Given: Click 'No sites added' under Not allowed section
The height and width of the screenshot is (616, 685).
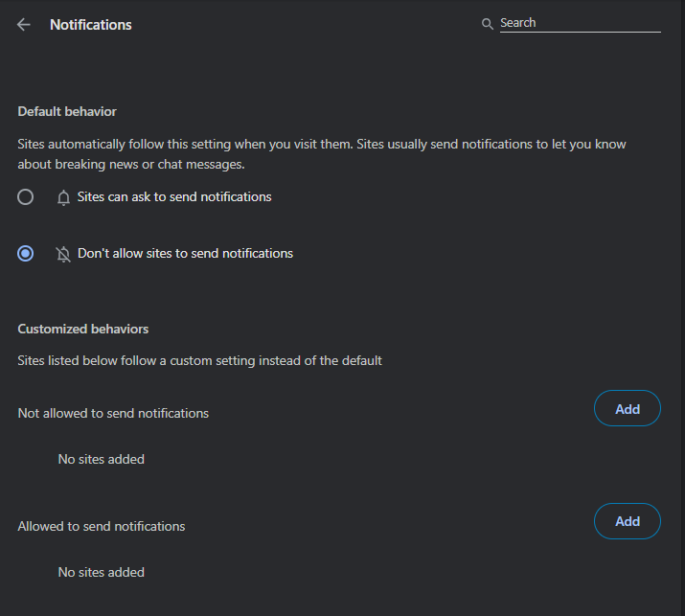Looking at the screenshot, I should [101, 460].
